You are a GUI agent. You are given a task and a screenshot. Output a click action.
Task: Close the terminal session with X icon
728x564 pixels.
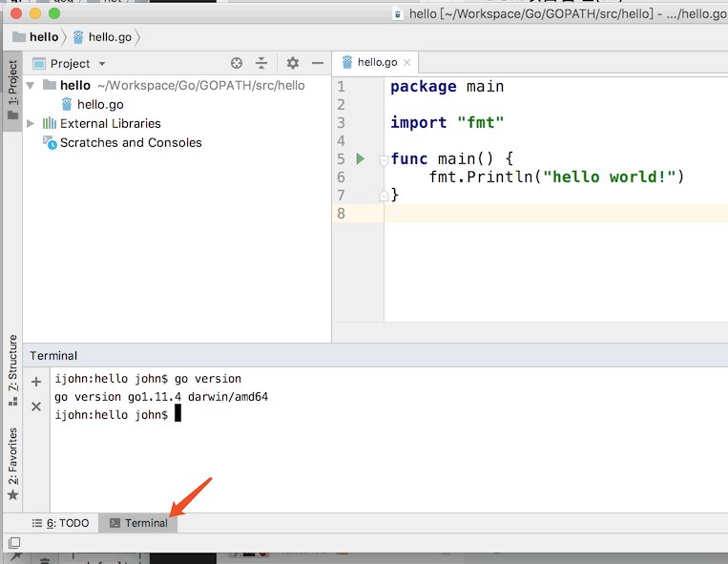tap(36, 407)
